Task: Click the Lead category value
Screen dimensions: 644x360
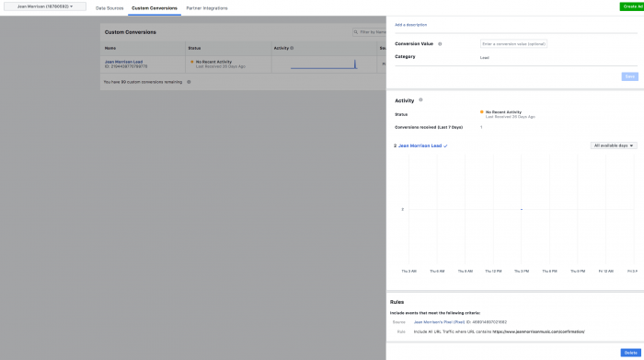Action: (485, 57)
